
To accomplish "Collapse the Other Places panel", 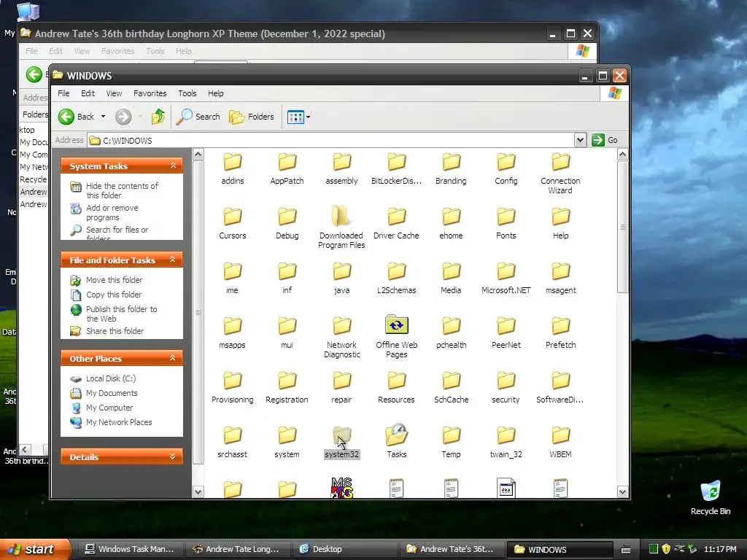I will pyautogui.click(x=173, y=358).
